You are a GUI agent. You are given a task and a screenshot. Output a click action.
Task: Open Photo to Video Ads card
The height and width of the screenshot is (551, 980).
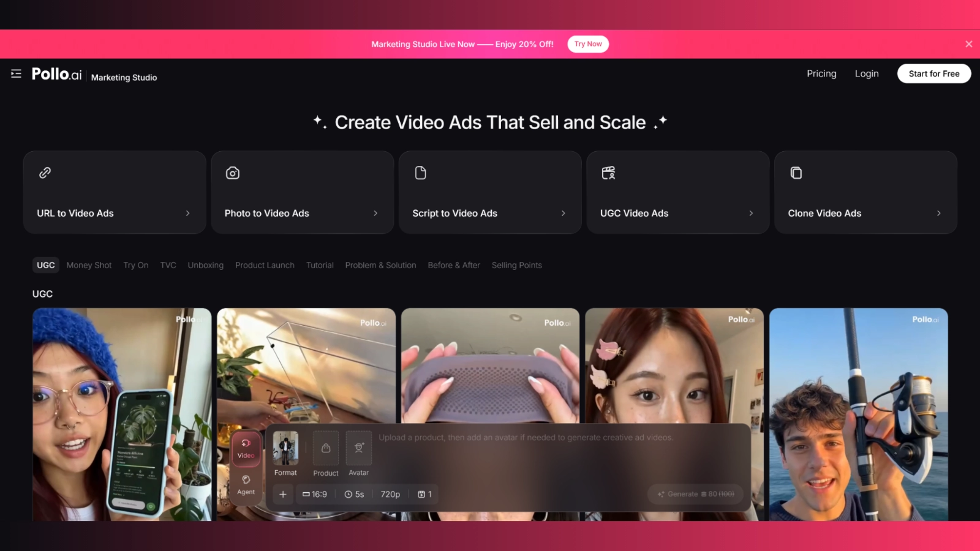(x=303, y=192)
